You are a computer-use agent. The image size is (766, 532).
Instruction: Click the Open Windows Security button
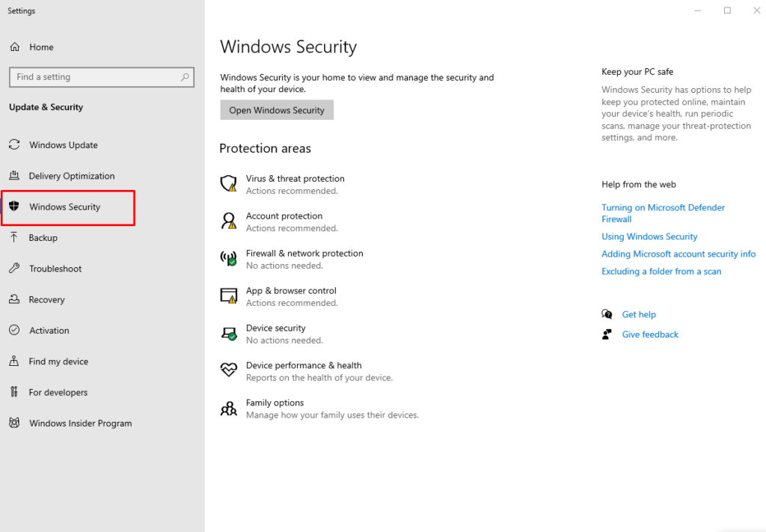pos(277,110)
